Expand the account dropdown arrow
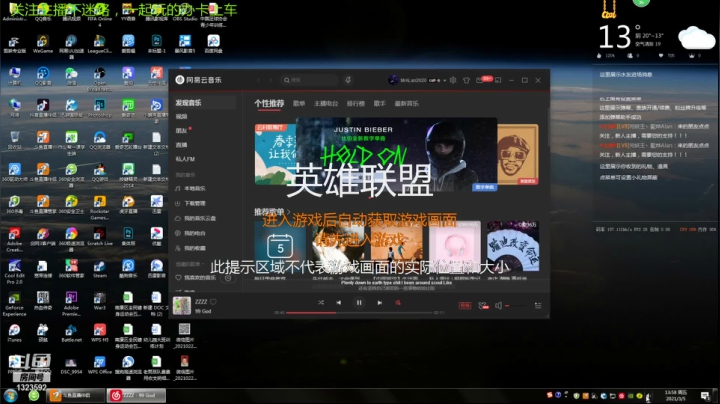 (x=444, y=80)
